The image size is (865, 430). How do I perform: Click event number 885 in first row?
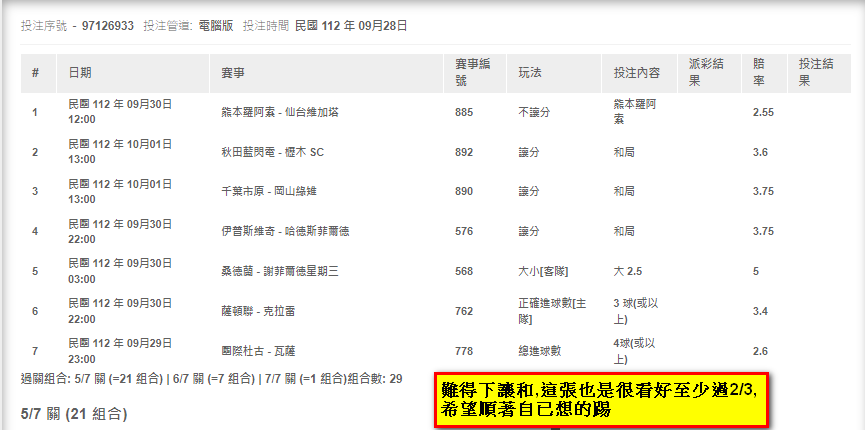pyautogui.click(x=464, y=112)
